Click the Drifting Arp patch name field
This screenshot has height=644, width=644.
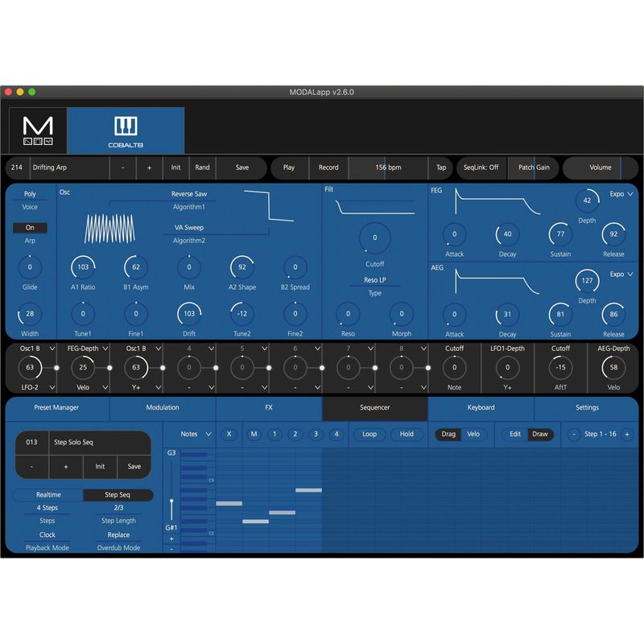[70, 167]
